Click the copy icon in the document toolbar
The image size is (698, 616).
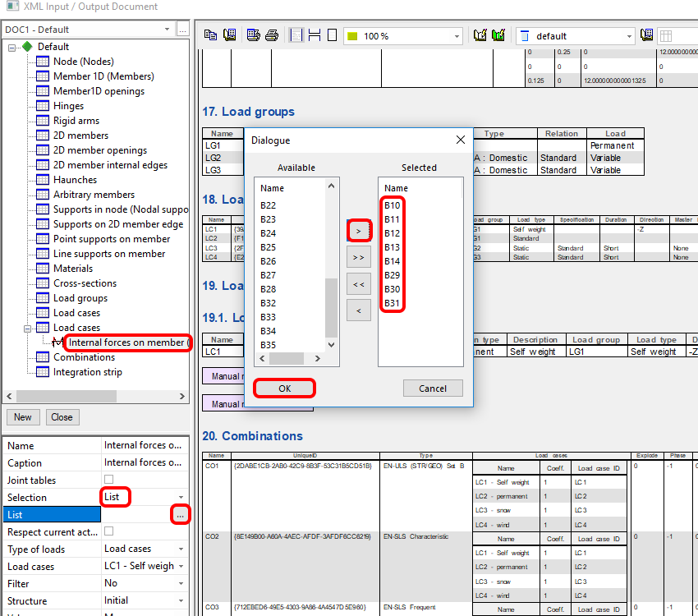click(x=210, y=36)
